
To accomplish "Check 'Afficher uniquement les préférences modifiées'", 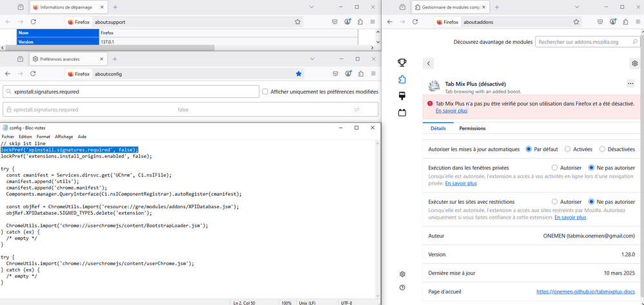I will pyautogui.click(x=265, y=92).
